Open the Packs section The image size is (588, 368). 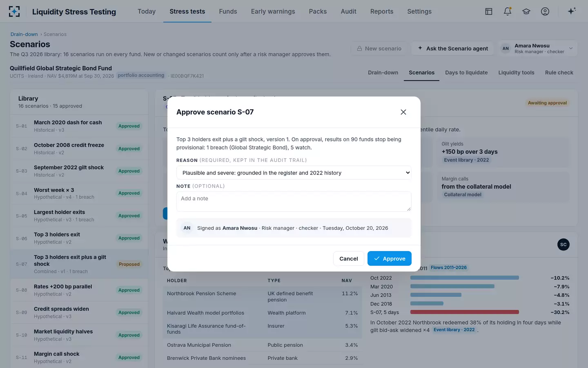tap(318, 11)
